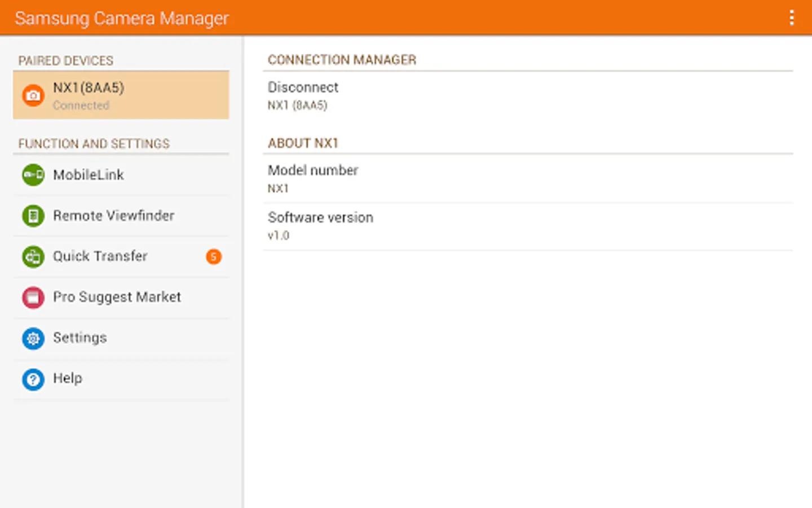Launch Remote Viewfinder
This screenshot has width=812, height=508.
tap(121, 216)
